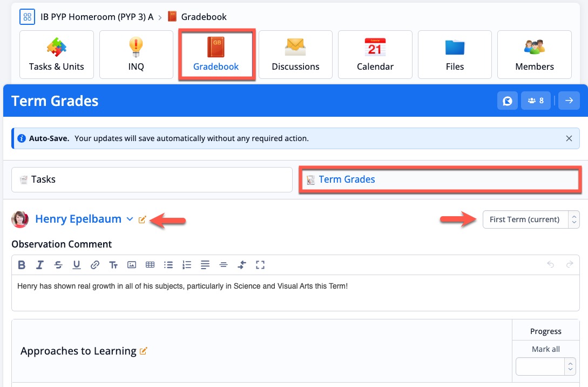
Task: Open the student selector next to Henry Epelbaum
Action: [x=130, y=219]
